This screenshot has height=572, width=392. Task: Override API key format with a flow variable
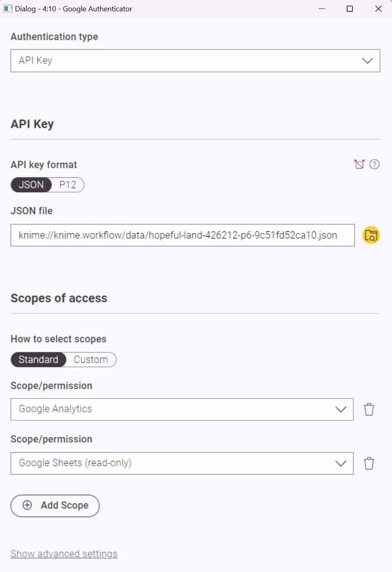tap(359, 164)
